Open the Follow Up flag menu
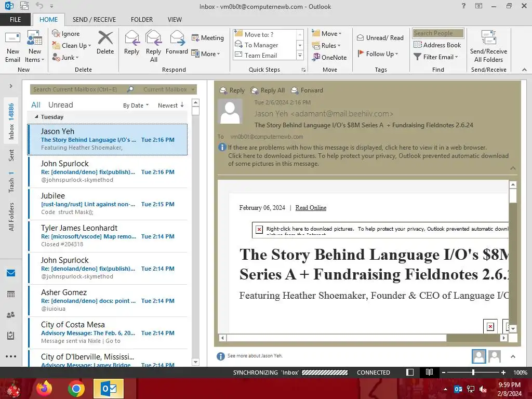532x399 pixels. pyautogui.click(x=378, y=54)
